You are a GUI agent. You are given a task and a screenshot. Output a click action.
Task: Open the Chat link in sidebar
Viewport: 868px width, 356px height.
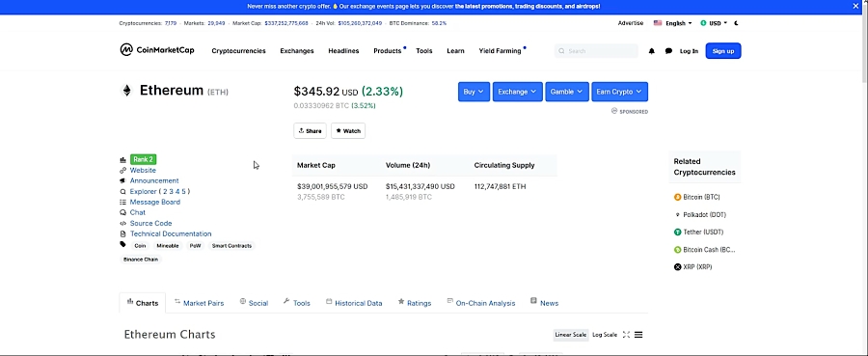[138, 212]
